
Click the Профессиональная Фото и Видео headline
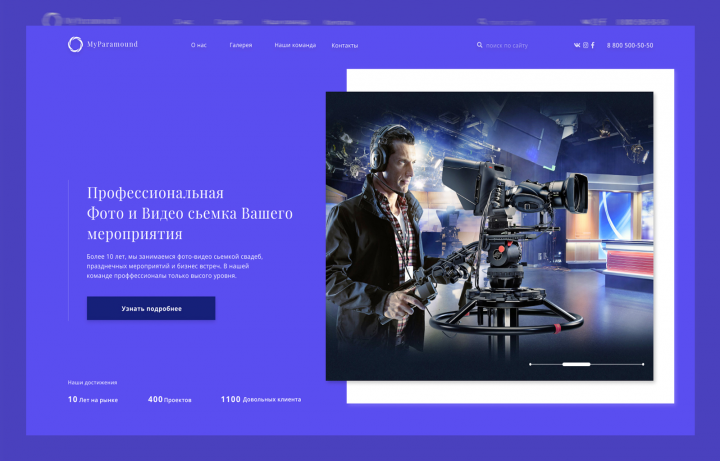tap(190, 213)
